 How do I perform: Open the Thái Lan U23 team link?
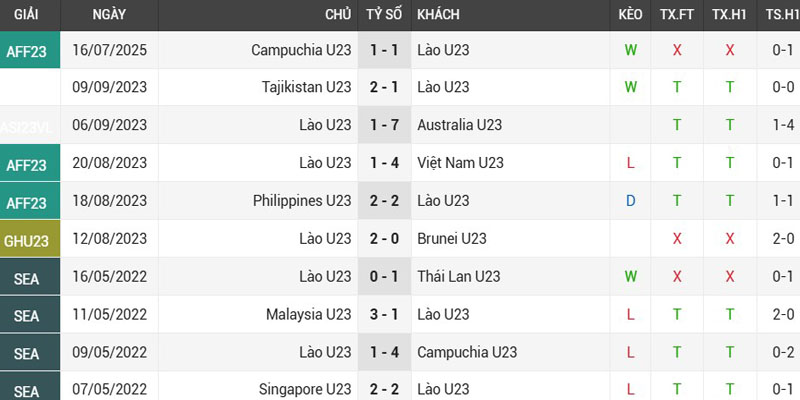tap(459, 277)
